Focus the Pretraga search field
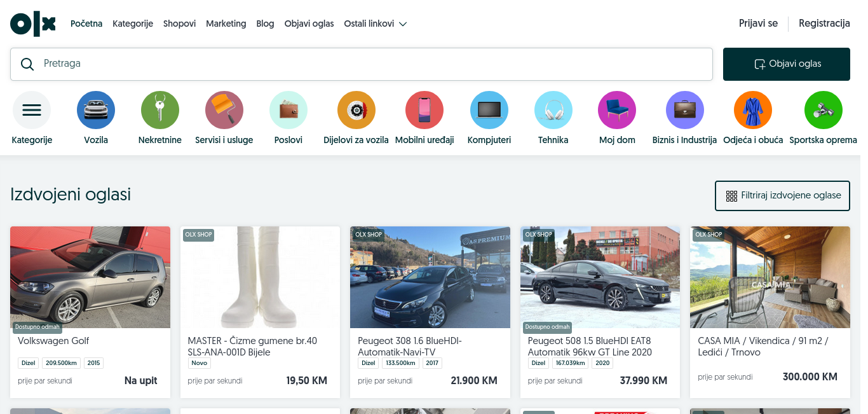868x414 pixels. tap(362, 64)
